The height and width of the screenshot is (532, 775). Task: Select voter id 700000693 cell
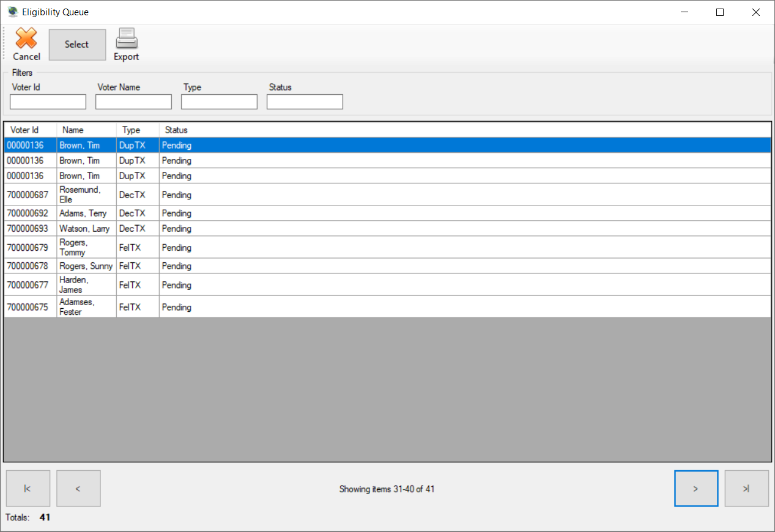[31, 229]
